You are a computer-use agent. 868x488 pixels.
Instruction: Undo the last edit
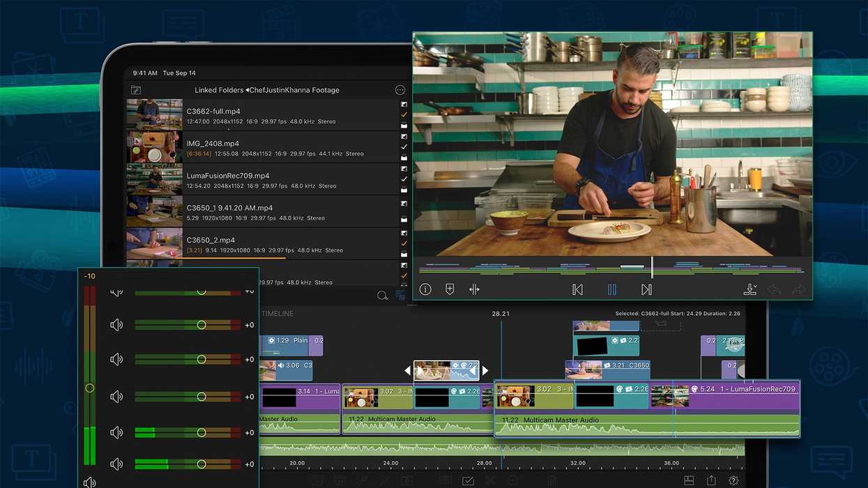(774, 289)
